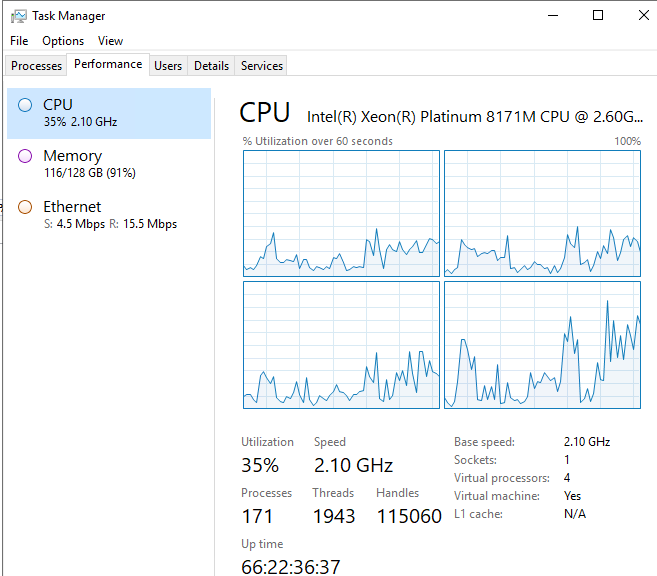
Task: Select the purple Memory circle icon
Action: [25, 156]
